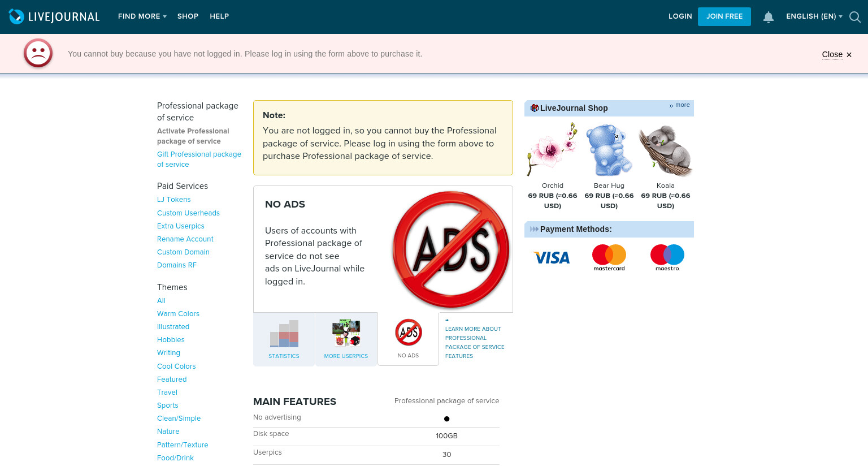
Task: Click the Mastercard payment logo
Action: 609,257
